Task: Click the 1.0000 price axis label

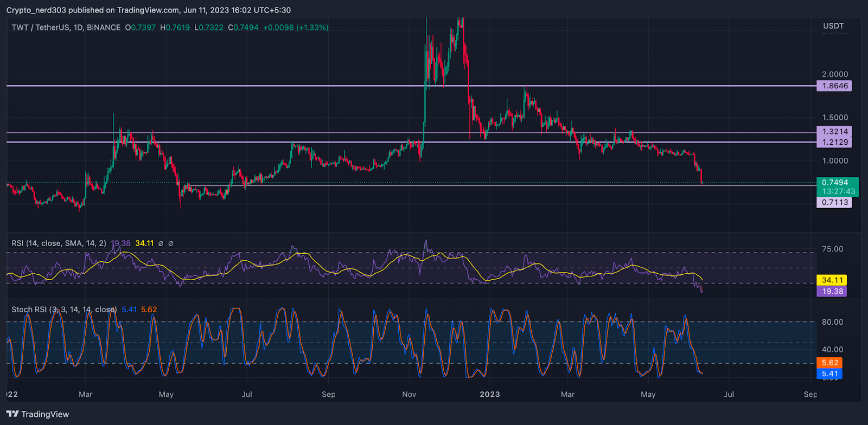Action: [834, 160]
